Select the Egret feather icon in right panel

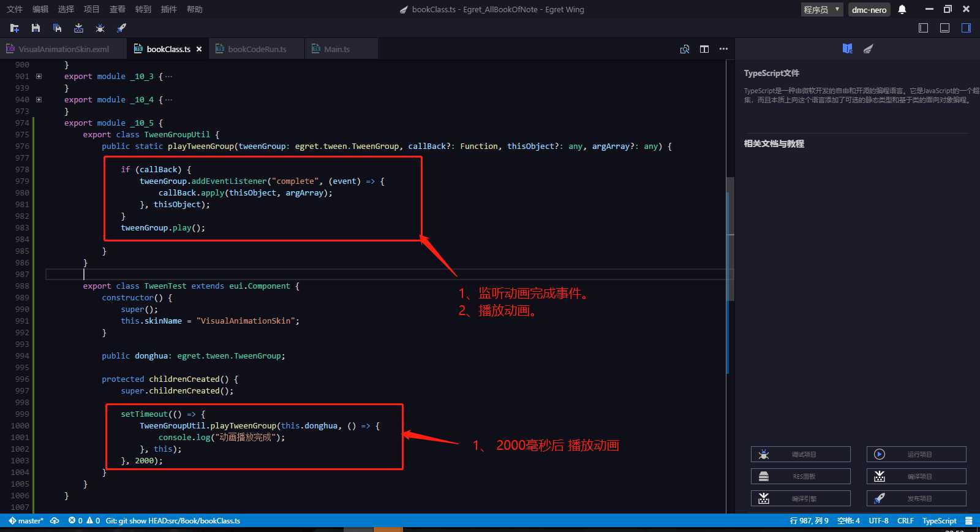click(868, 49)
